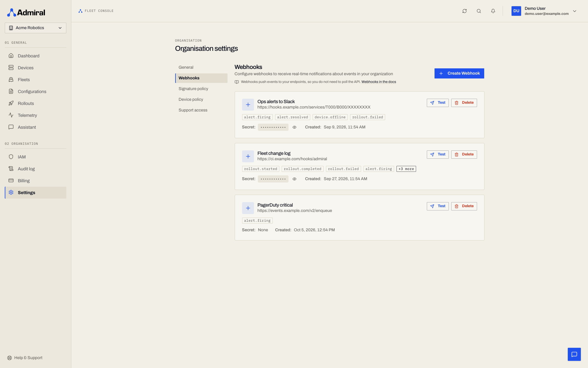The image size is (588, 368).
Task: Click the DU user avatar
Action: (x=516, y=11)
